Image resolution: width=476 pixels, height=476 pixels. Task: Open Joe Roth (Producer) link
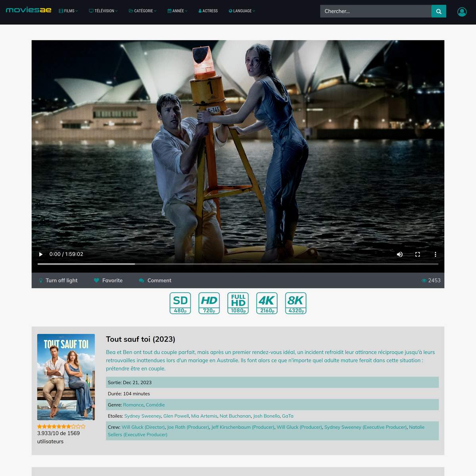tap(188, 427)
